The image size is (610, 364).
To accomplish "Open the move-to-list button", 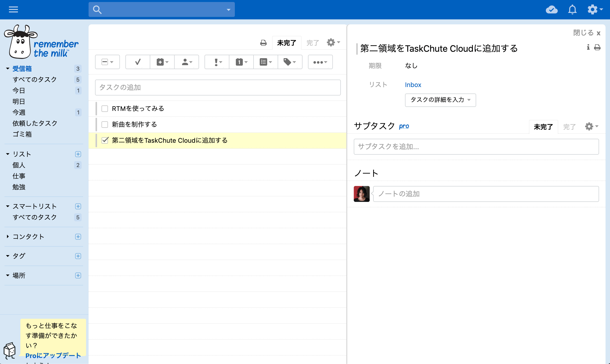I will 266,62.
